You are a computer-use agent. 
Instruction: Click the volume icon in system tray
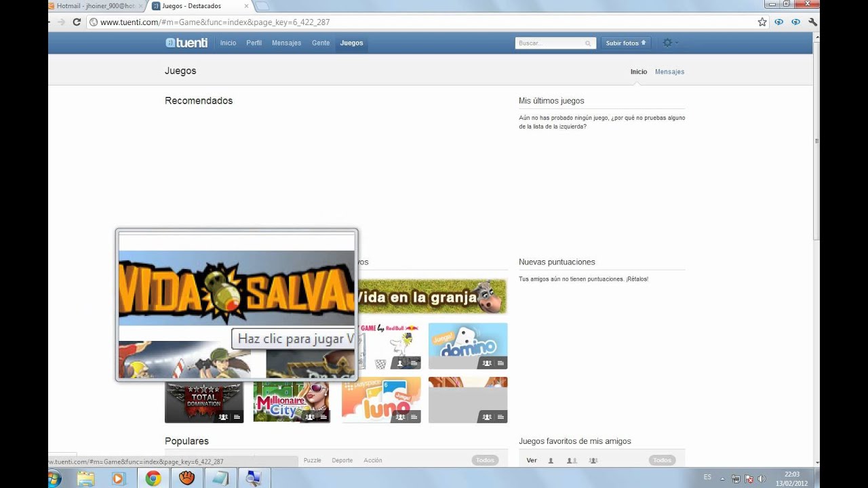click(761, 479)
